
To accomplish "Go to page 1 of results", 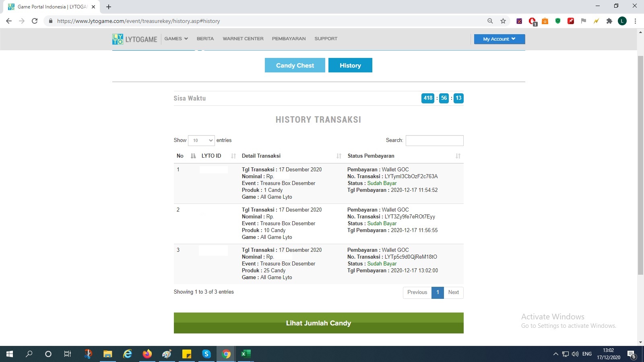I will point(438,292).
